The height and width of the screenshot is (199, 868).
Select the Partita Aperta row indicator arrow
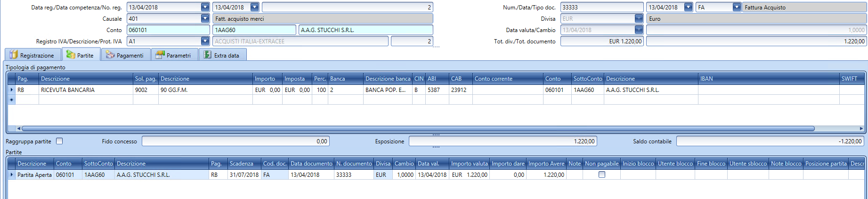tap(12, 174)
